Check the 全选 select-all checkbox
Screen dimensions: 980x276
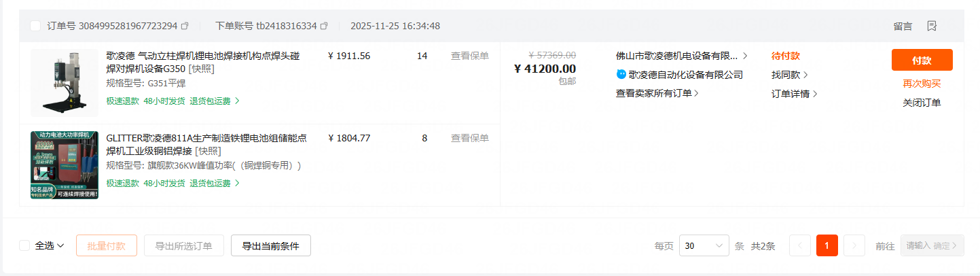point(24,245)
